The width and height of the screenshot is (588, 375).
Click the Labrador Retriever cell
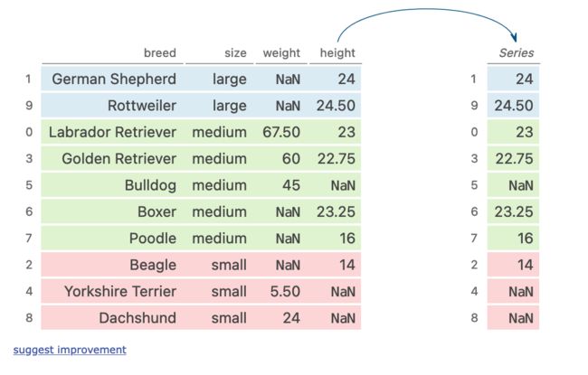coord(112,132)
